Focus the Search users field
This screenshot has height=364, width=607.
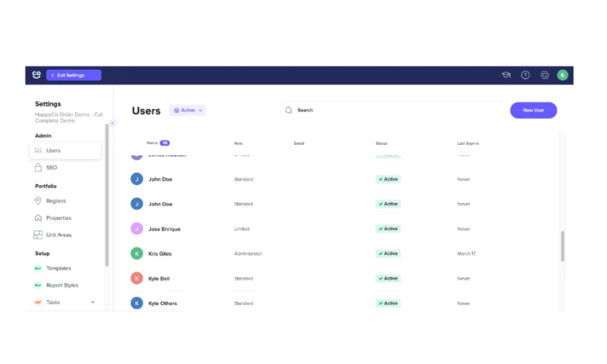[x=393, y=110]
